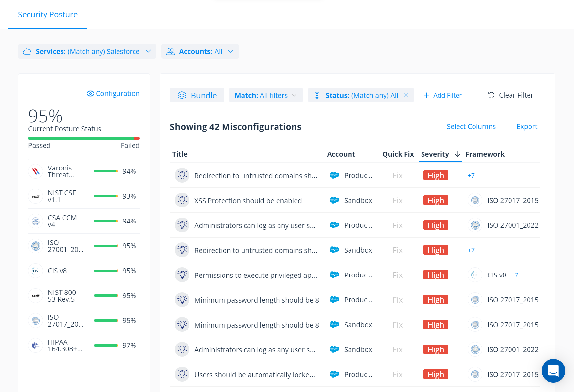Open Users should be automatically locke... row
This screenshot has width=574, height=392.
click(255, 375)
